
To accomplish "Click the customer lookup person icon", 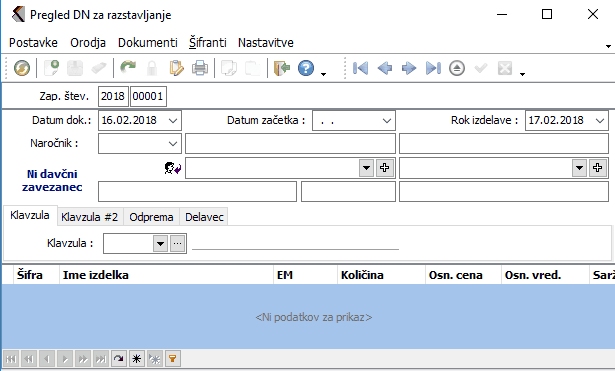I will (173, 168).
